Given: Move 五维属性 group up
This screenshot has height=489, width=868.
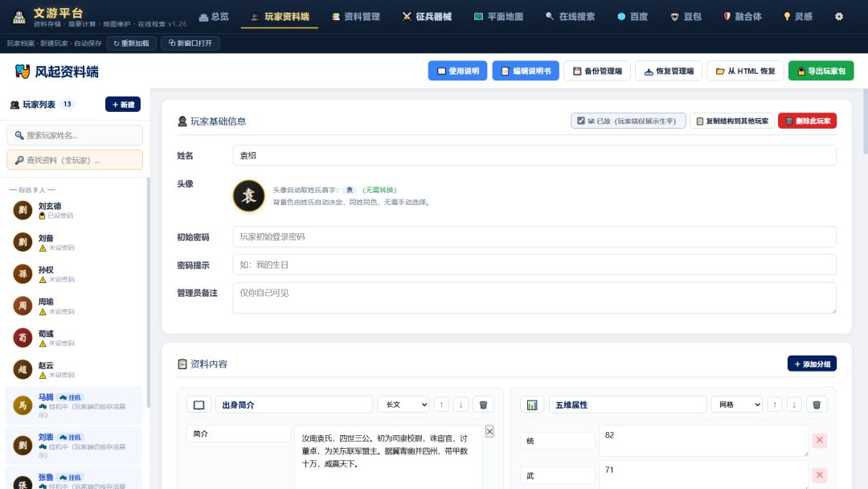Looking at the screenshot, I should click(x=775, y=405).
